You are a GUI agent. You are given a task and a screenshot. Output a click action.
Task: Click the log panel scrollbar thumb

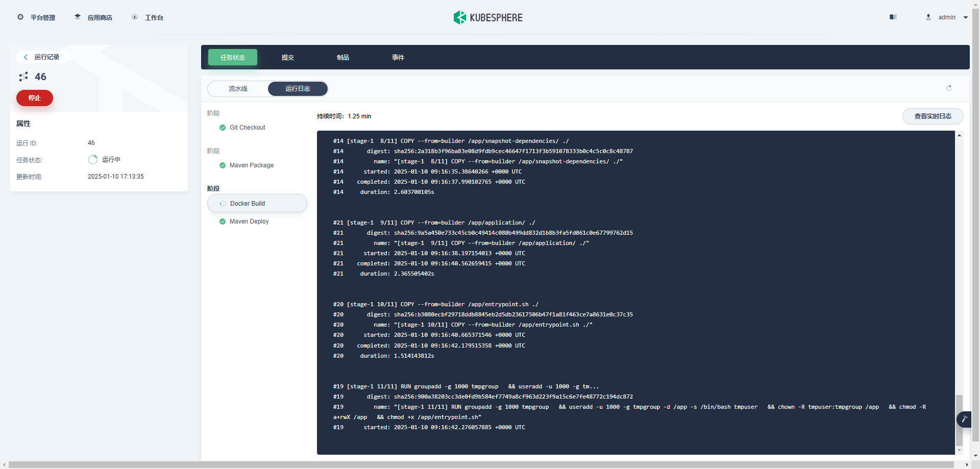(x=960, y=420)
